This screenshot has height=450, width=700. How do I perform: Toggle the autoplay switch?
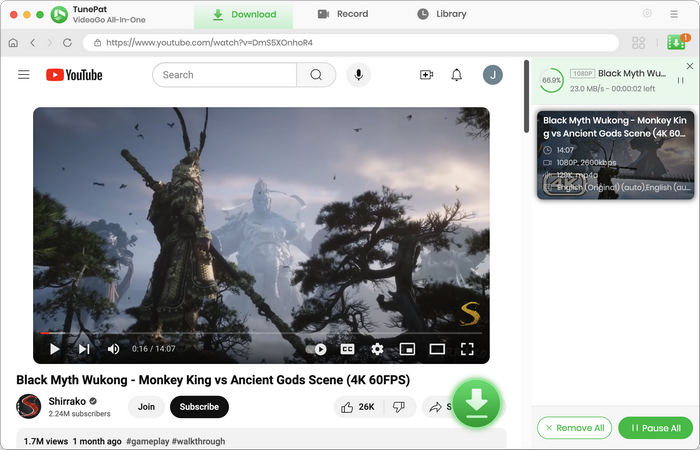coord(317,349)
